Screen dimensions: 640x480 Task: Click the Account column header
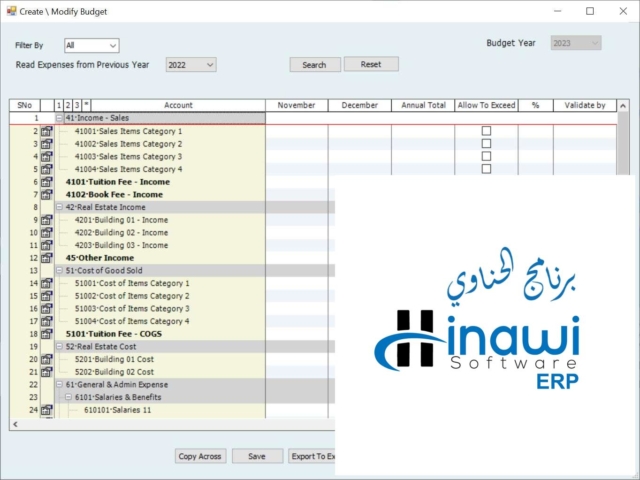(x=178, y=105)
